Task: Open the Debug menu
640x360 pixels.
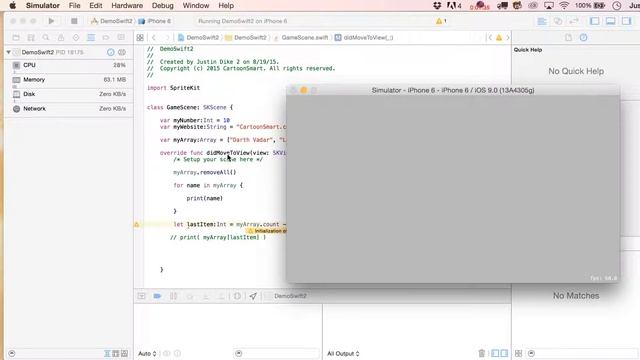Action: pyautogui.click(x=162, y=6)
